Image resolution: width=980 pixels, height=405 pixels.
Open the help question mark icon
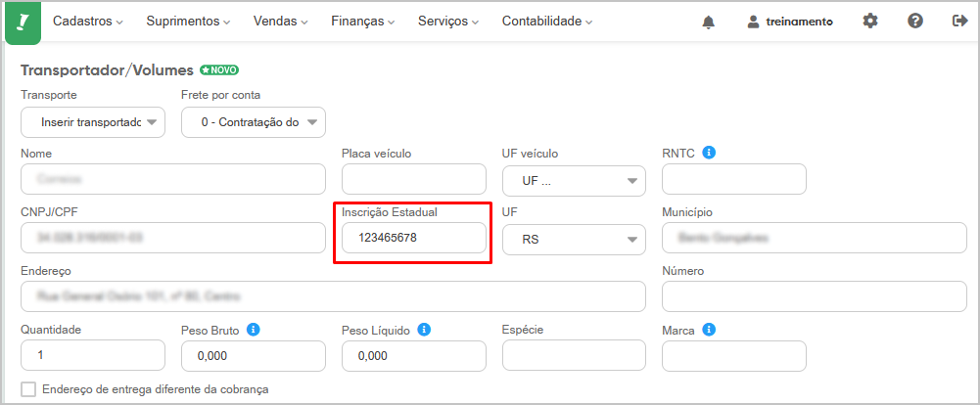[915, 22]
